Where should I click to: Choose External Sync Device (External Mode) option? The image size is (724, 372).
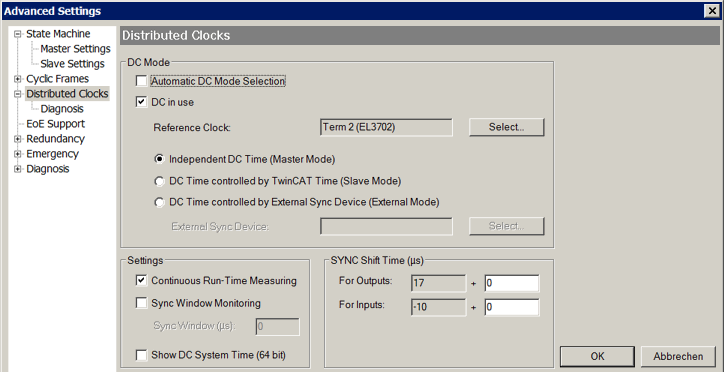pos(159,202)
